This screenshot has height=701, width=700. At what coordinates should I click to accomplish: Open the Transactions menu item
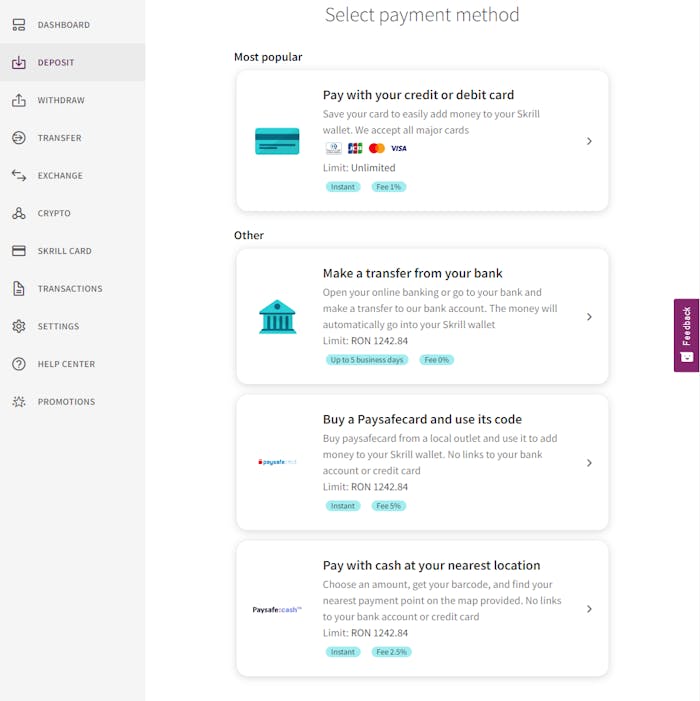[70, 289]
